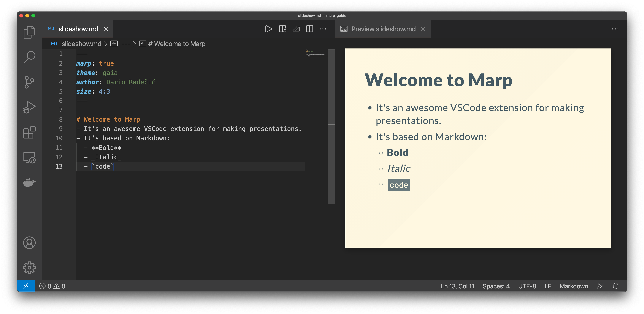The height and width of the screenshot is (314, 644).
Task: Open the Manage gear settings icon
Action: pos(29,268)
